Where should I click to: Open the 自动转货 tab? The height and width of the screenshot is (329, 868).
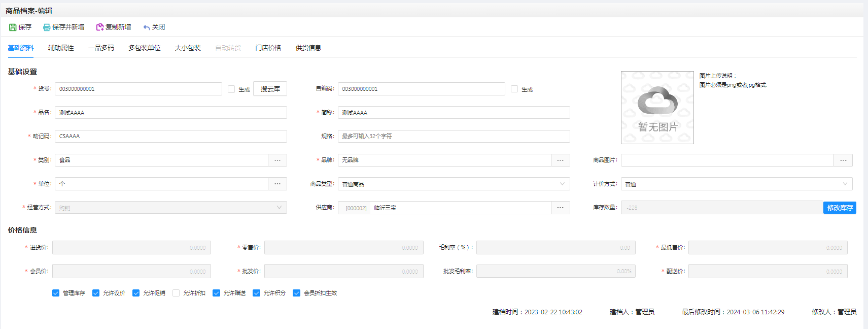coord(228,48)
